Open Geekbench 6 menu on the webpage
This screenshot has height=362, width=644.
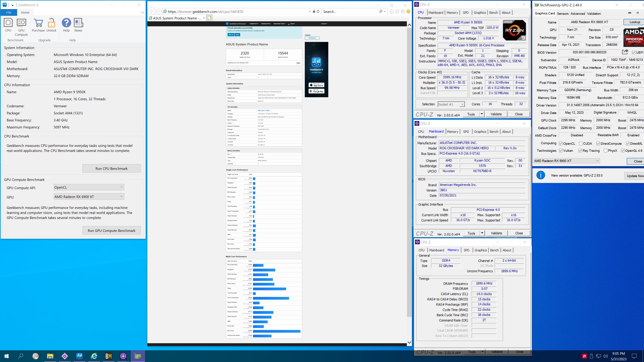point(254,23)
